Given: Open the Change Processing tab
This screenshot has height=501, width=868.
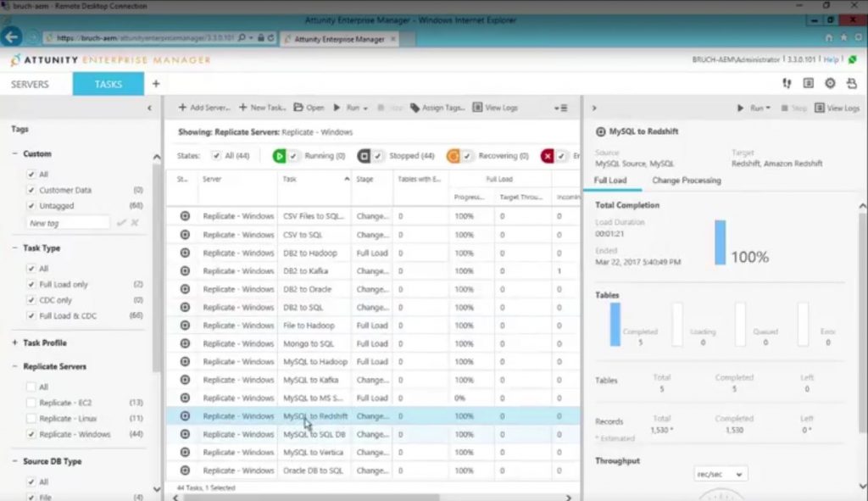Looking at the screenshot, I should [688, 180].
